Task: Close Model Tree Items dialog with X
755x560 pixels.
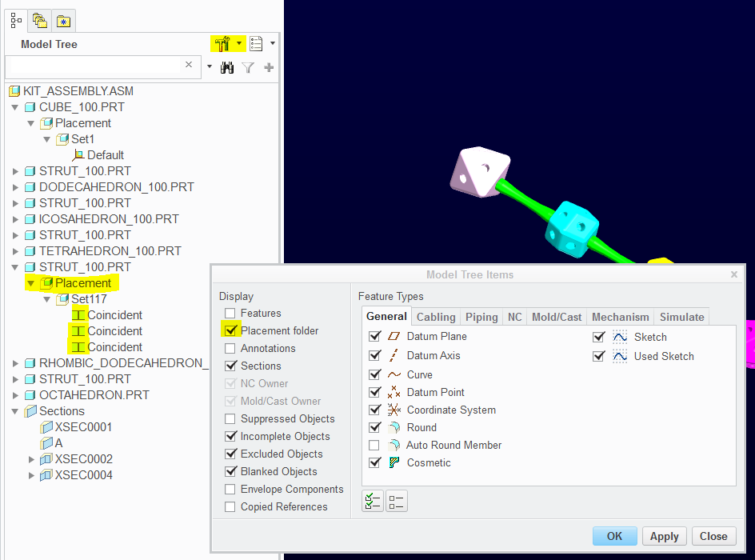Action: 734,274
